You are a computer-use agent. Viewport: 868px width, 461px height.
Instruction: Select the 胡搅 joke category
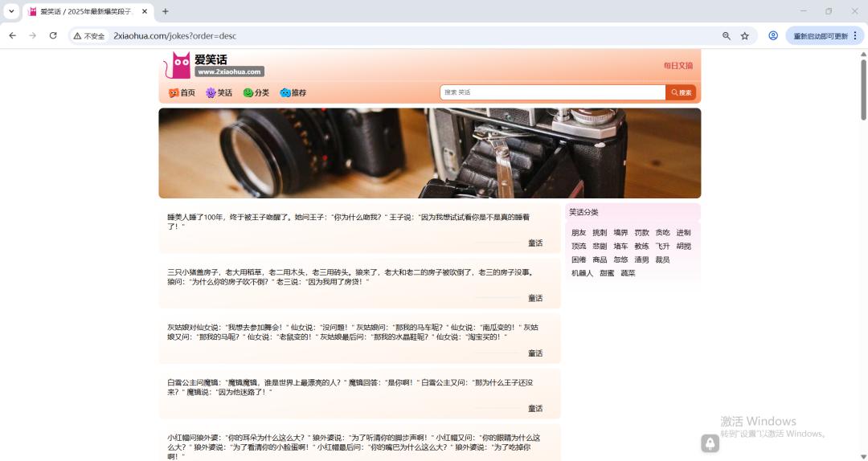click(684, 247)
